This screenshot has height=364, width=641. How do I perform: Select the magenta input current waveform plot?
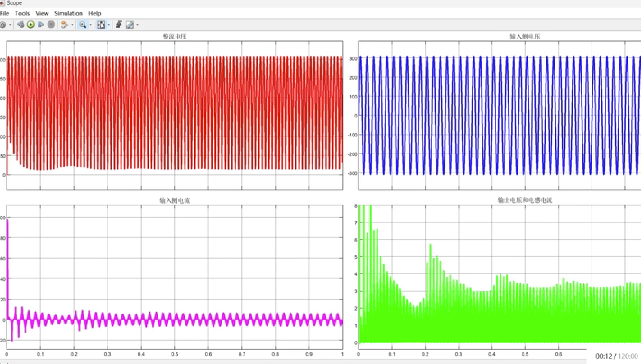pos(175,277)
